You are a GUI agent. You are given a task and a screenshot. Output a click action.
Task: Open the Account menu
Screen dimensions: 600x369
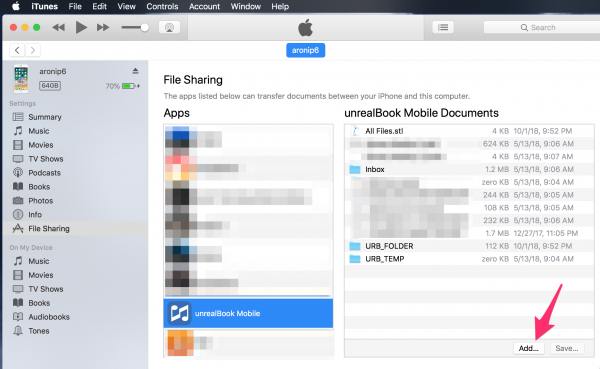(x=204, y=7)
